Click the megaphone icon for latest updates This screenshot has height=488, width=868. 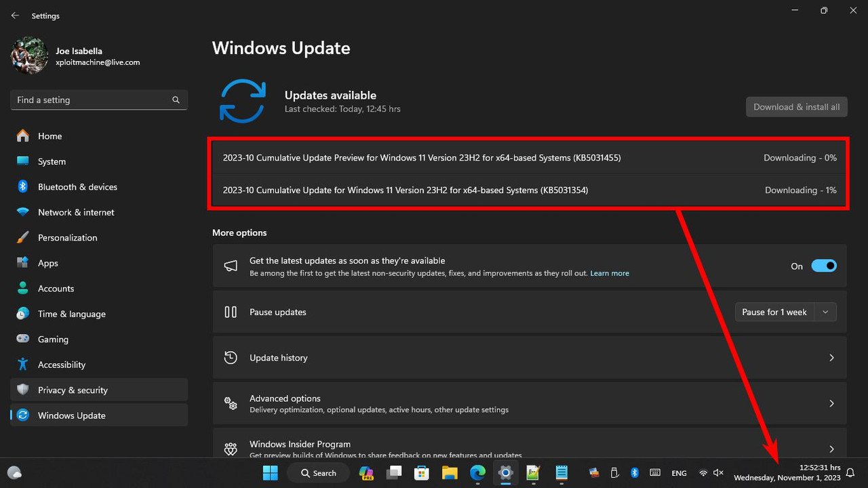point(231,266)
